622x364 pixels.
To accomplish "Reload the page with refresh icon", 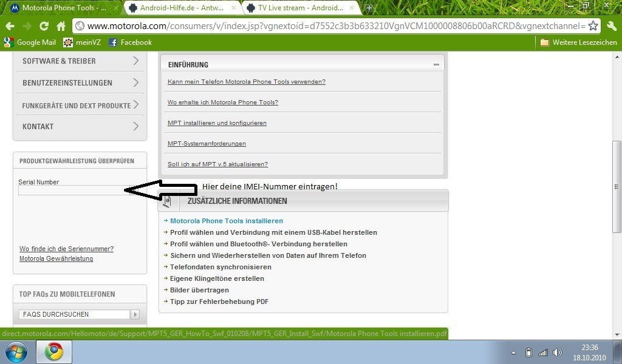I will pos(44,26).
